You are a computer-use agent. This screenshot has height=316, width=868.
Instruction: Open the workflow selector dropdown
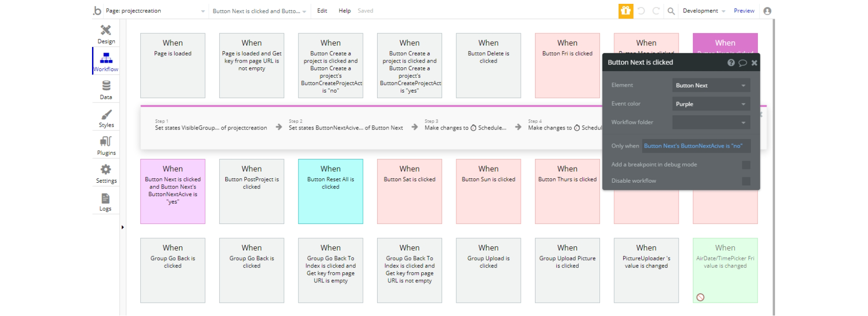point(259,11)
